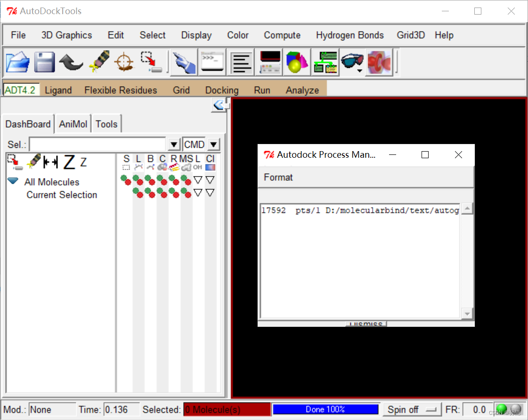Click dashboard pencil eraser icon
This screenshot has width=528, height=420.
point(33,162)
